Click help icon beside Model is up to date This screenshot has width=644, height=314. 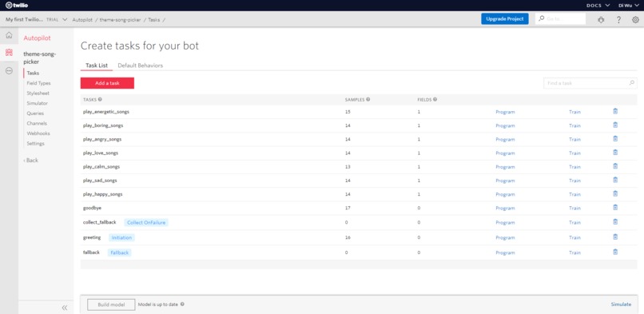[x=182, y=304]
